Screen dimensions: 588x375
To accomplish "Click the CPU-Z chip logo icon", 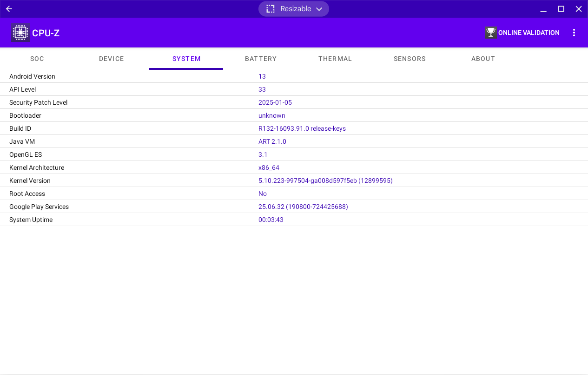I will (20, 33).
